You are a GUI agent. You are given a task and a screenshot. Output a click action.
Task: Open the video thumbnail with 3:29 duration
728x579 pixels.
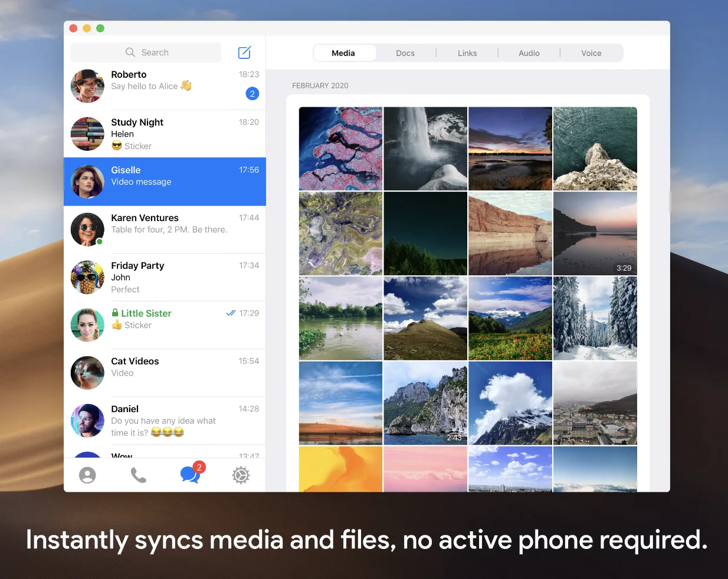[x=595, y=233]
